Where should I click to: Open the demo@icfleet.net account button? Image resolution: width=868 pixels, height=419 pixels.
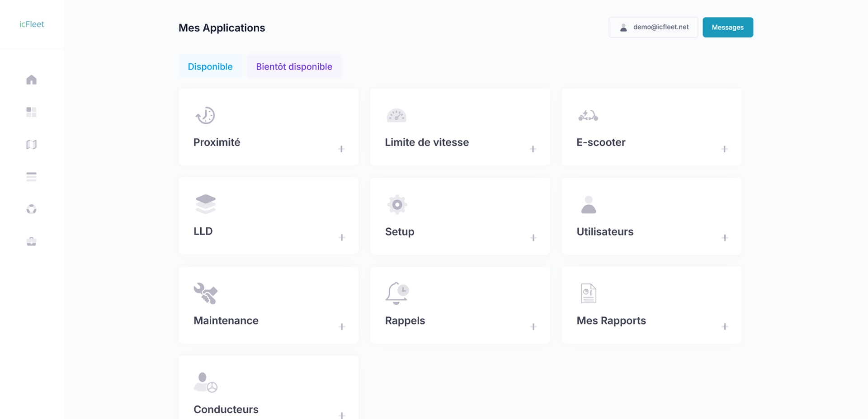pyautogui.click(x=653, y=28)
